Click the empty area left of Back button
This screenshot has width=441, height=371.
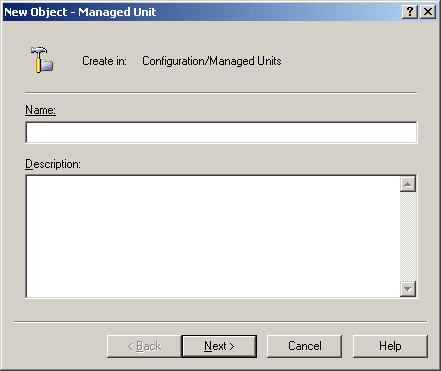tap(60, 346)
